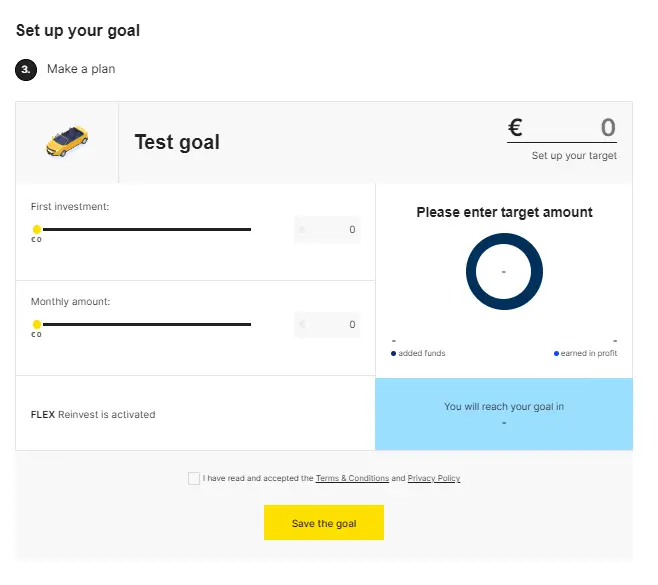
Task: Click the step 3 circle badge
Action: tap(26, 70)
